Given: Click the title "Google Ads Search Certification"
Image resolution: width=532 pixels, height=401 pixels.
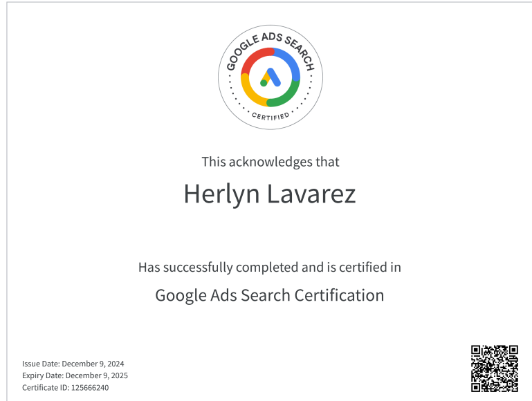Looking at the screenshot, I should click(270, 295).
